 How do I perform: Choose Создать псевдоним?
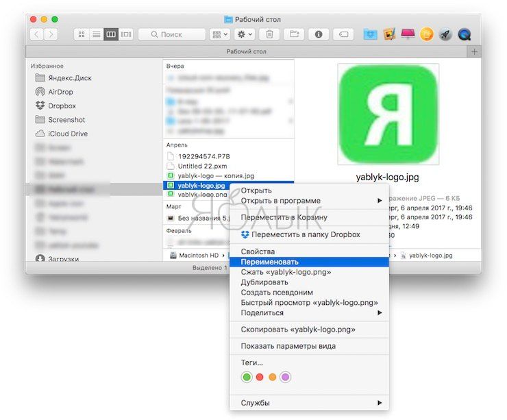(309, 293)
